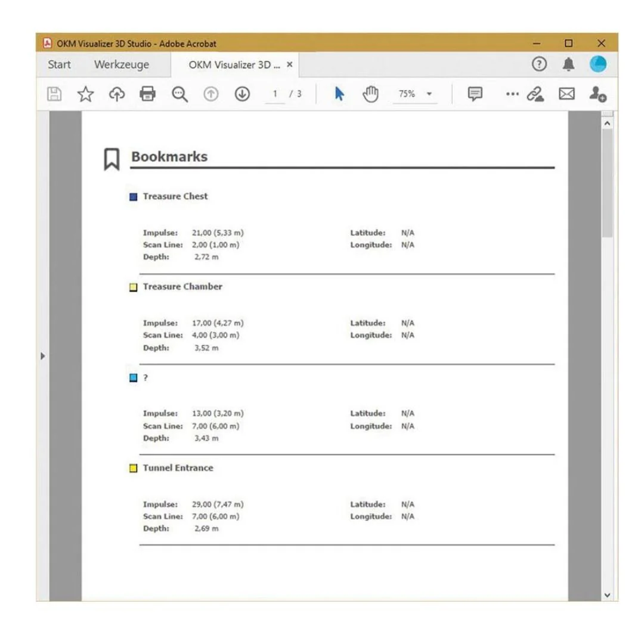The image size is (644, 644).
Task: Choose the selection arrow tool
Action: (x=339, y=94)
